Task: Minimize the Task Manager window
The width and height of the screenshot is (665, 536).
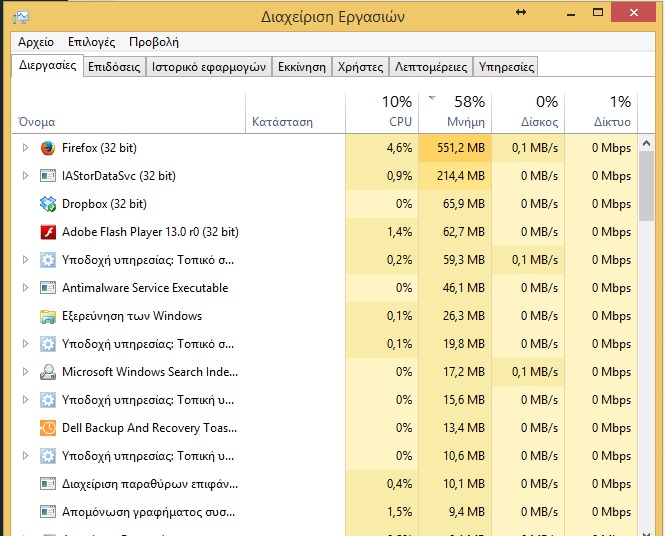Action: (571, 13)
